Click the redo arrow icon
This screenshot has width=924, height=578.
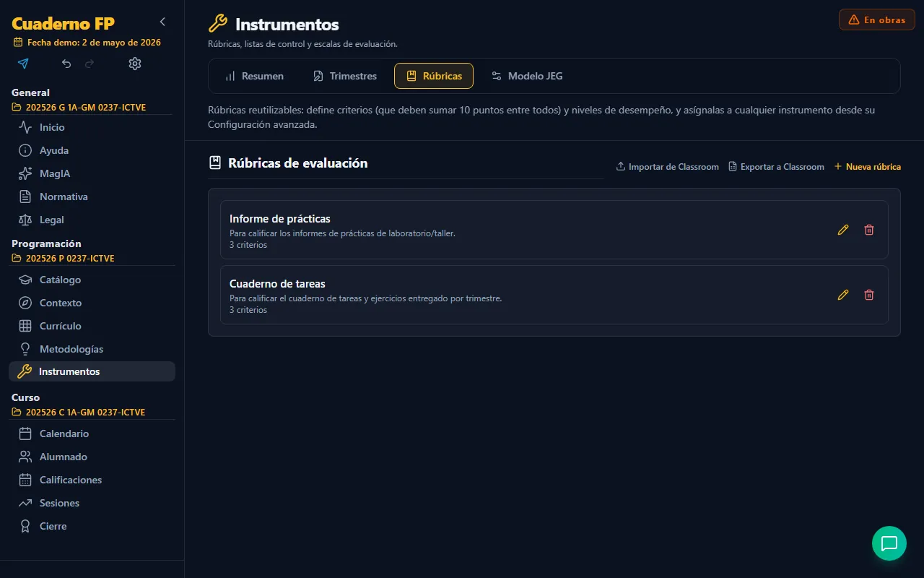90,64
